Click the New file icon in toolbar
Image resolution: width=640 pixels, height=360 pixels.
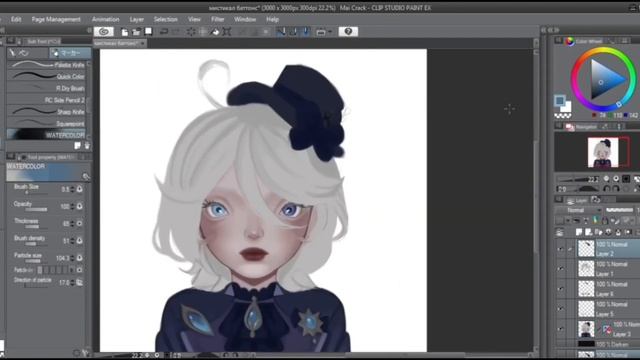124,32
